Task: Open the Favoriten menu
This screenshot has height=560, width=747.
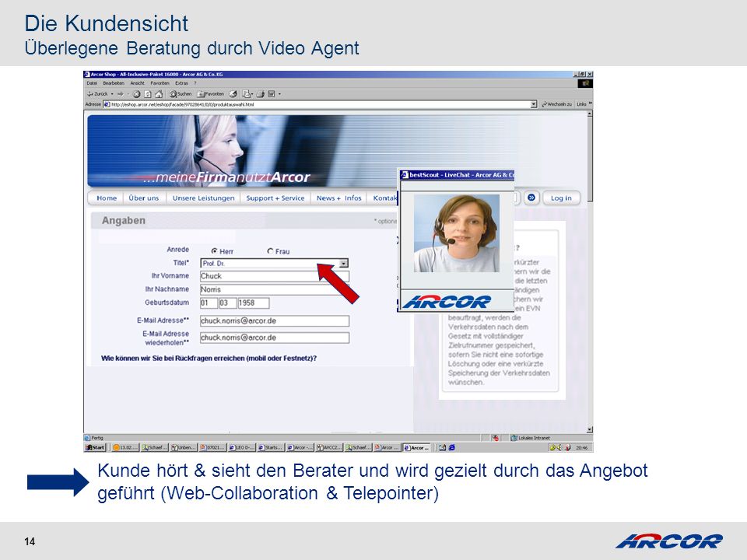Action: pos(160,83)
